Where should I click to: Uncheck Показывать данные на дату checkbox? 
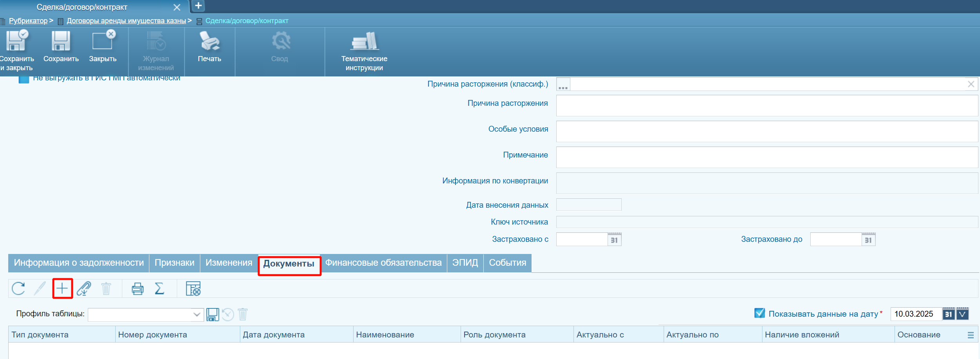click(x=760, y=313)
